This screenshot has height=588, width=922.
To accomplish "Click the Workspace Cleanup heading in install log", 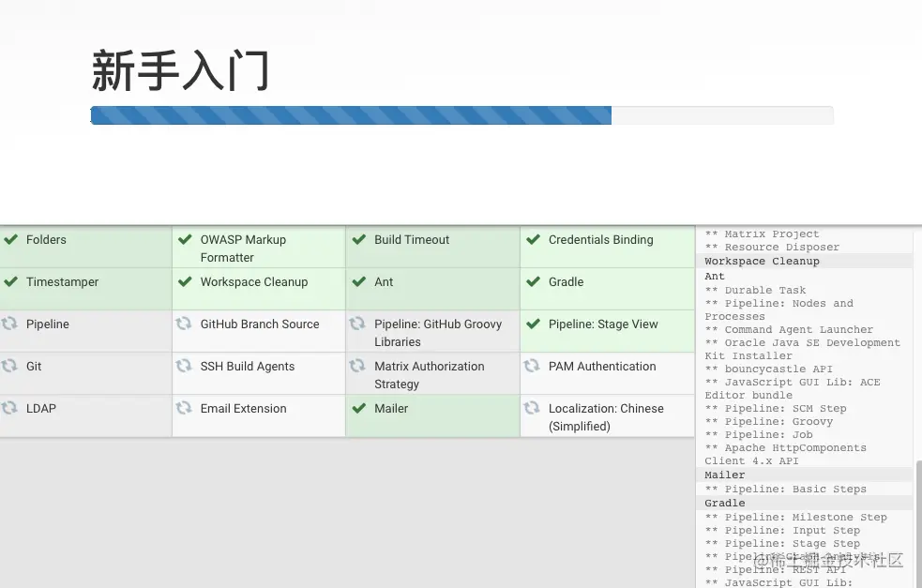I will [762, 261].
